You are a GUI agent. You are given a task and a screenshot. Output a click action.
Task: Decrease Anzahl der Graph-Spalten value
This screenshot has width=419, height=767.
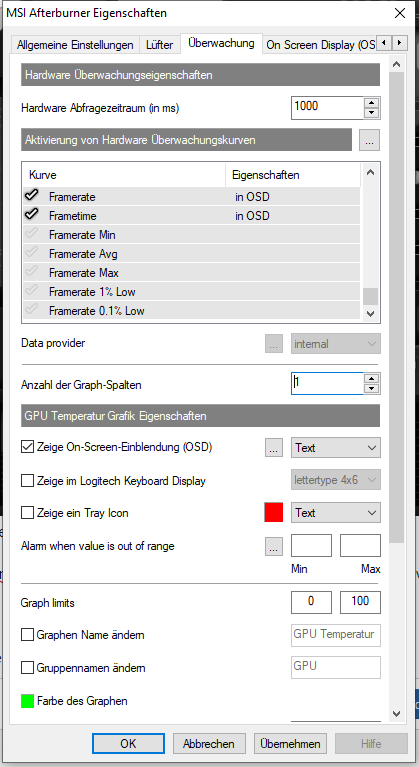click(x=372, y=389)
